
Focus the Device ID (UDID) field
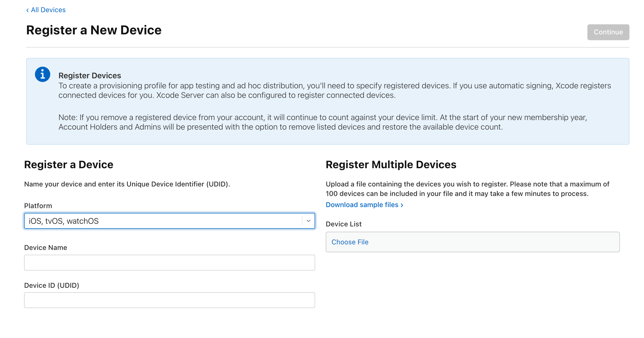pyautogui.click(x=169, y=300)
